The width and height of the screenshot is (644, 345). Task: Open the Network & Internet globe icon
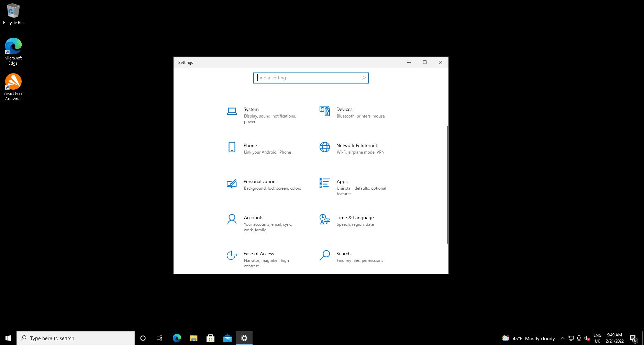pyautogui.click(x=325, y=147)
